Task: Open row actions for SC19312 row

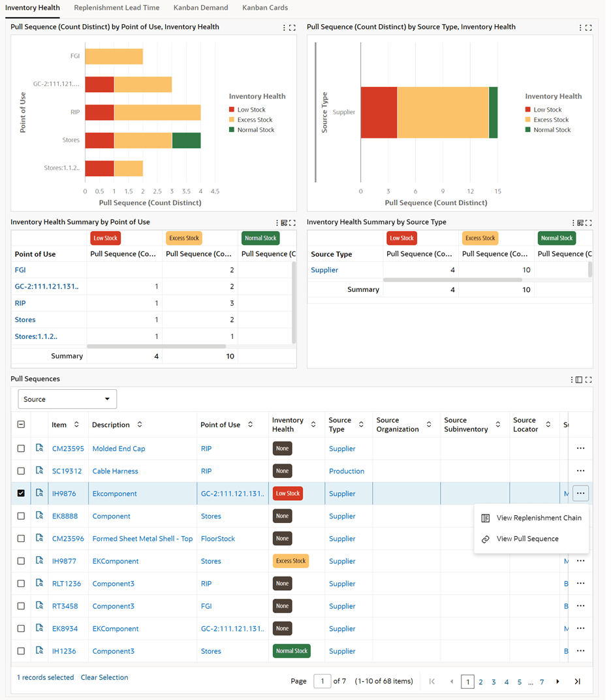Action: (x=581, y=471)
